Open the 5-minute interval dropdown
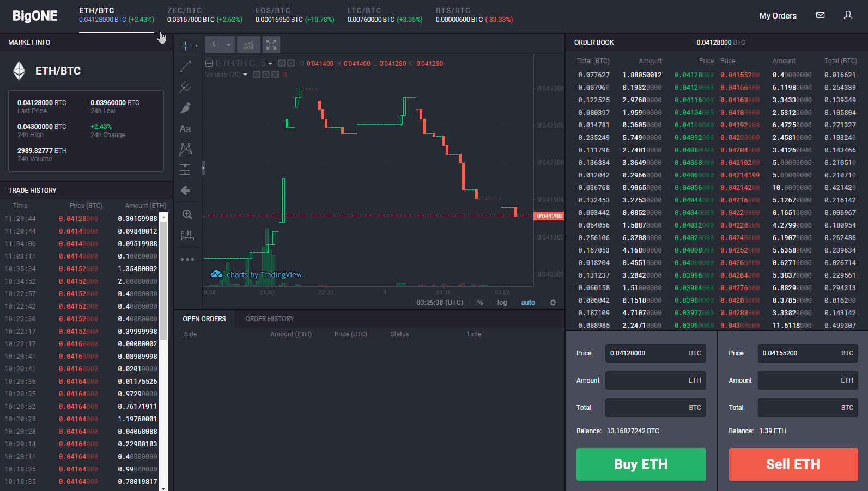Image resolution: width=868 pixels, height=491 pixels. click(220, 45)
